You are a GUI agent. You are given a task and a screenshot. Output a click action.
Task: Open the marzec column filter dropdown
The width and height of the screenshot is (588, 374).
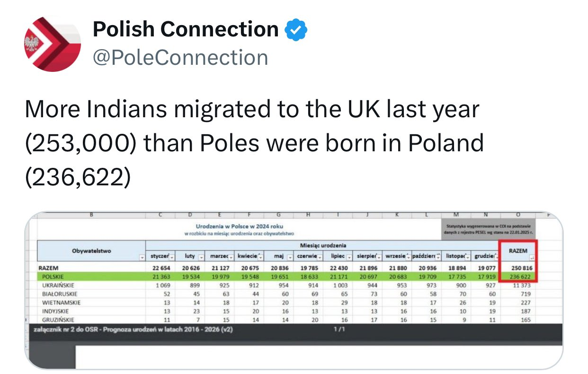pos(231,257)
